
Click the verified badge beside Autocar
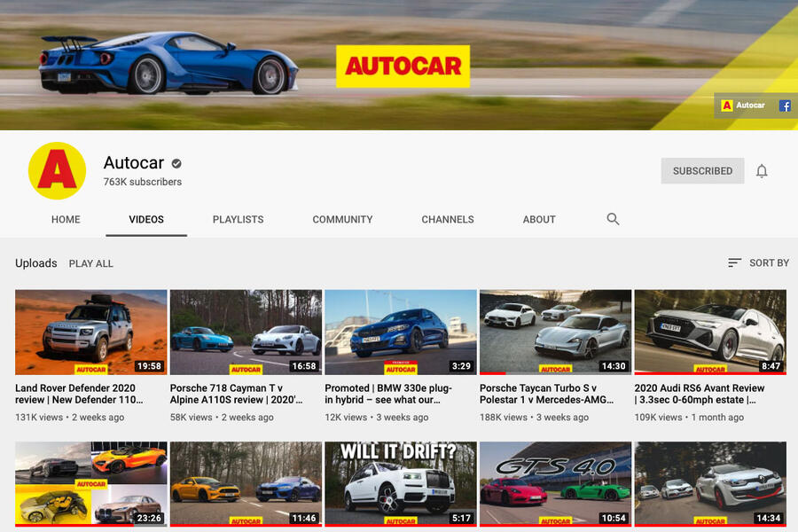click(x=175, y=163)
